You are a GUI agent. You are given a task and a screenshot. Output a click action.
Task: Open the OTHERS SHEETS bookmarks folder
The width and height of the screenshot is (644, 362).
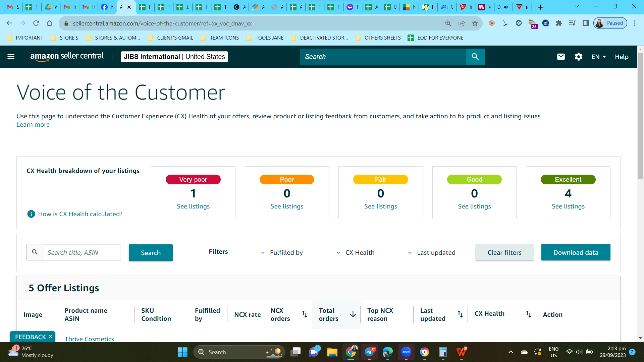coord(378,38)
